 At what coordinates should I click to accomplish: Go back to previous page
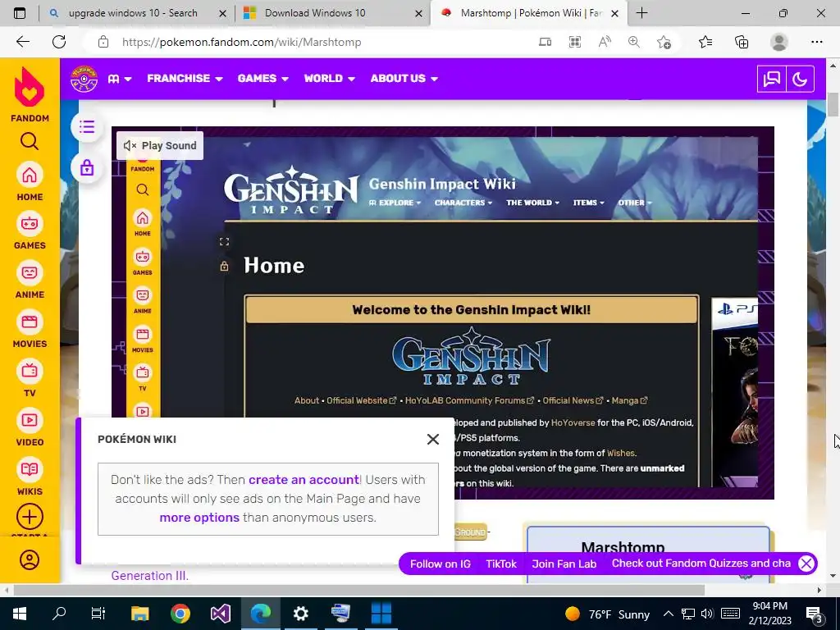(22, 42)
